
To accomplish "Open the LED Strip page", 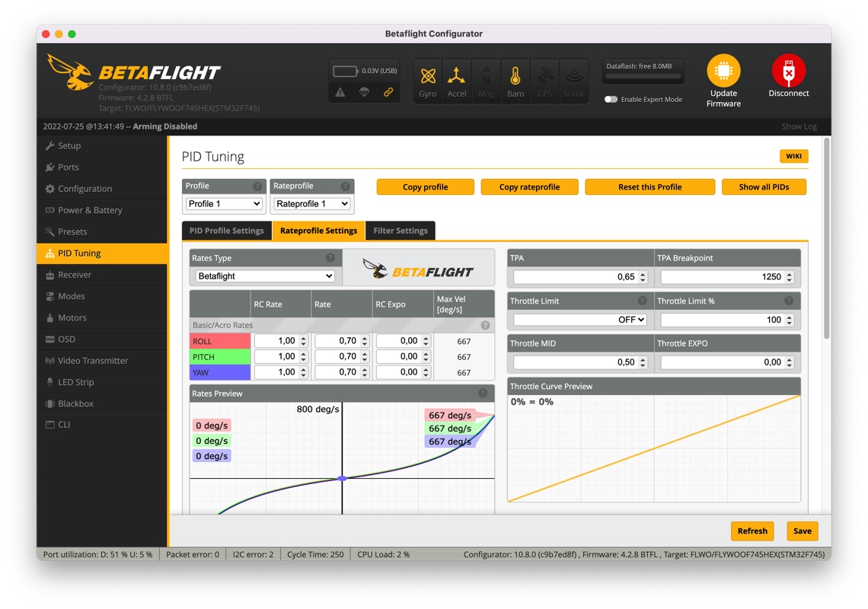I will (x=102, y=382).
